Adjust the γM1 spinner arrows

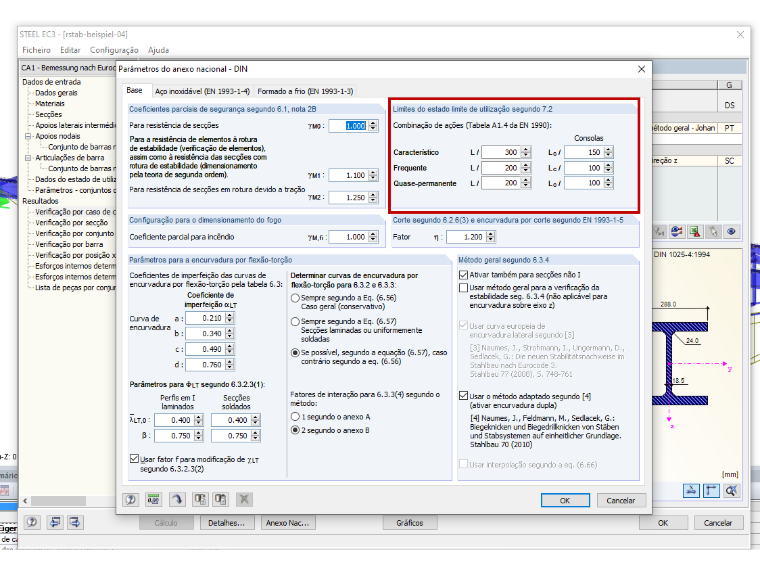pos(373,175)
